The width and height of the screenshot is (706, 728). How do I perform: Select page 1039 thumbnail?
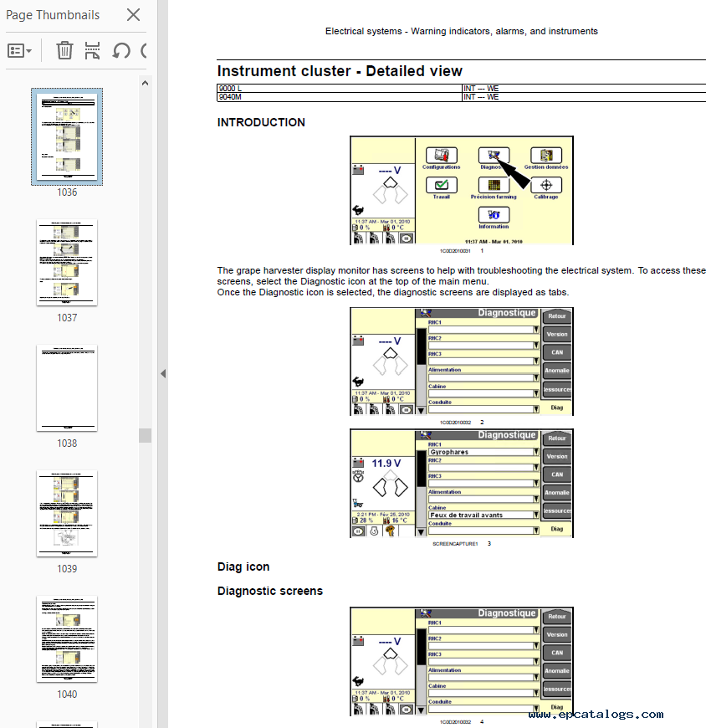coord(67,514)
